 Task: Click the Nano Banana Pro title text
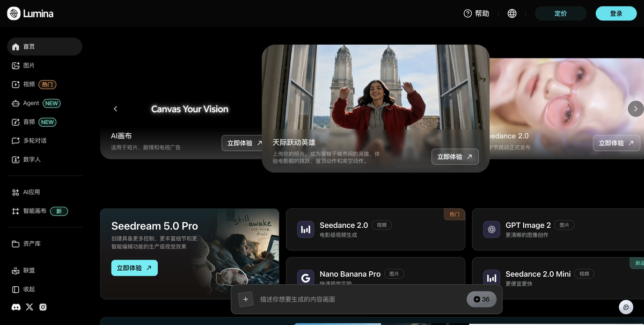tap(350, 274)
